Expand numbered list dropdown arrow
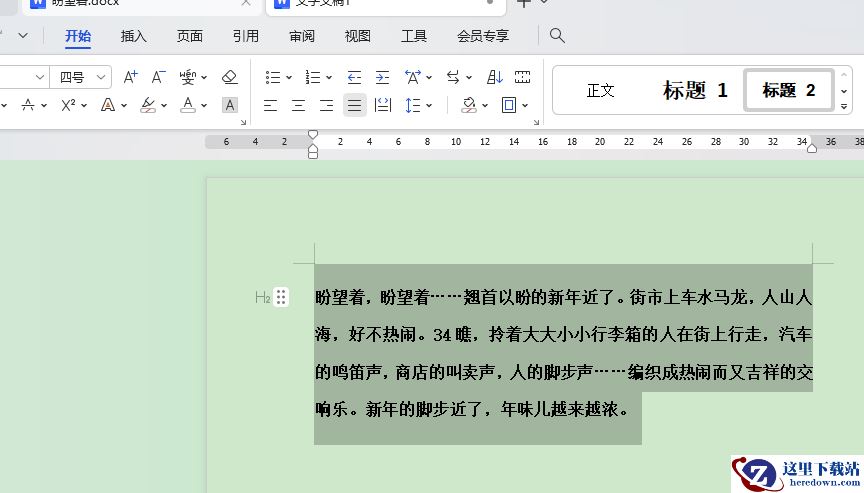864x493 pixels. 329,78
